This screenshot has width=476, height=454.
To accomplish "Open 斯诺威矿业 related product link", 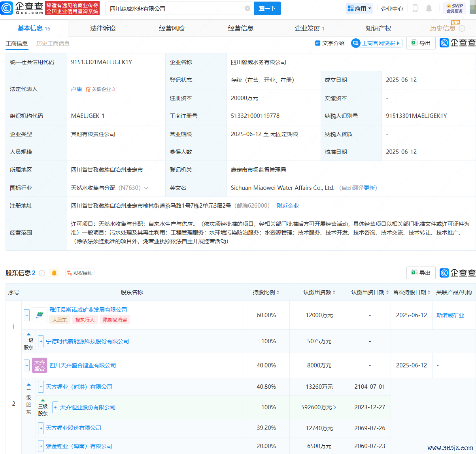I will pos(450,315).
